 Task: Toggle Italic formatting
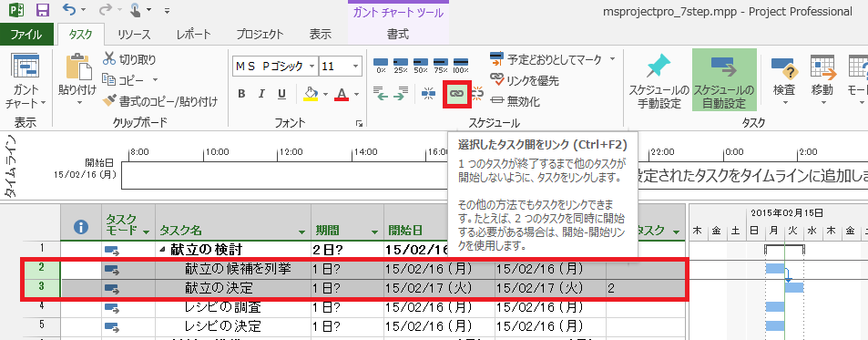tap(261, 94)
